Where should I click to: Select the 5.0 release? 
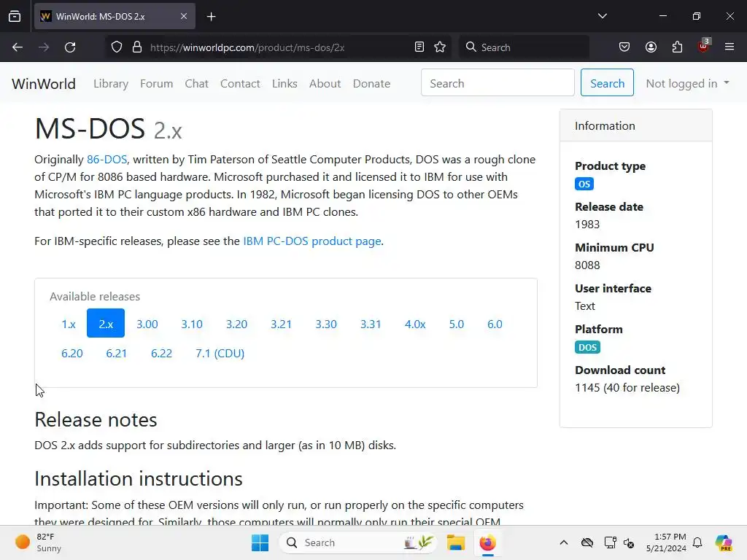[x=457, y=324]
